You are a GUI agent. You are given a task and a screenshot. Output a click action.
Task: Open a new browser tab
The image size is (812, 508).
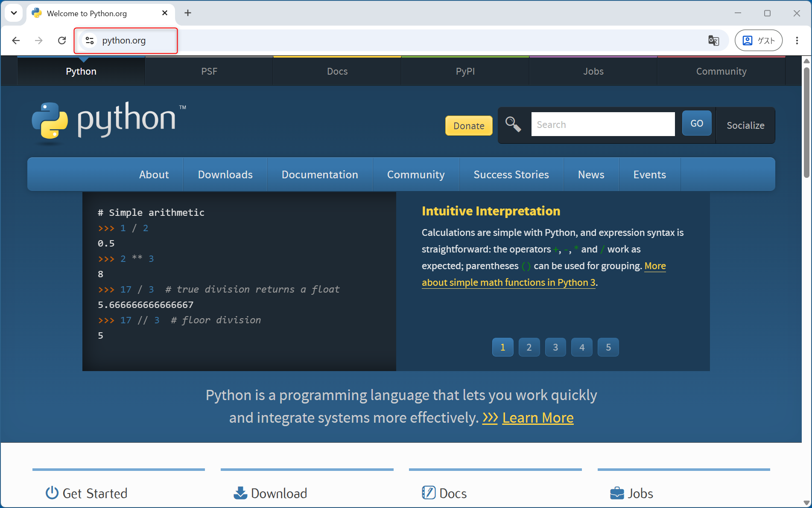(x=188, y=13)
